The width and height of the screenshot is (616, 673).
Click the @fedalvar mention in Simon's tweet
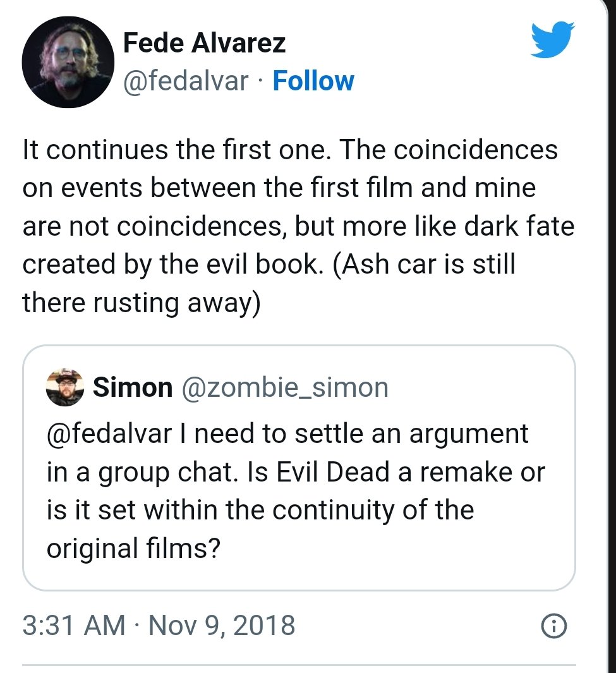pos(109,435)
